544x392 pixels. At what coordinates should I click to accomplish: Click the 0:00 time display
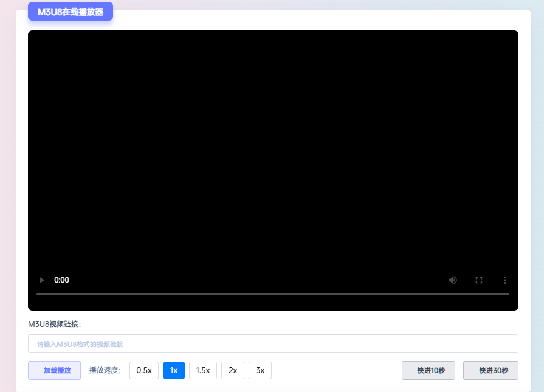(x=61, y=280)
